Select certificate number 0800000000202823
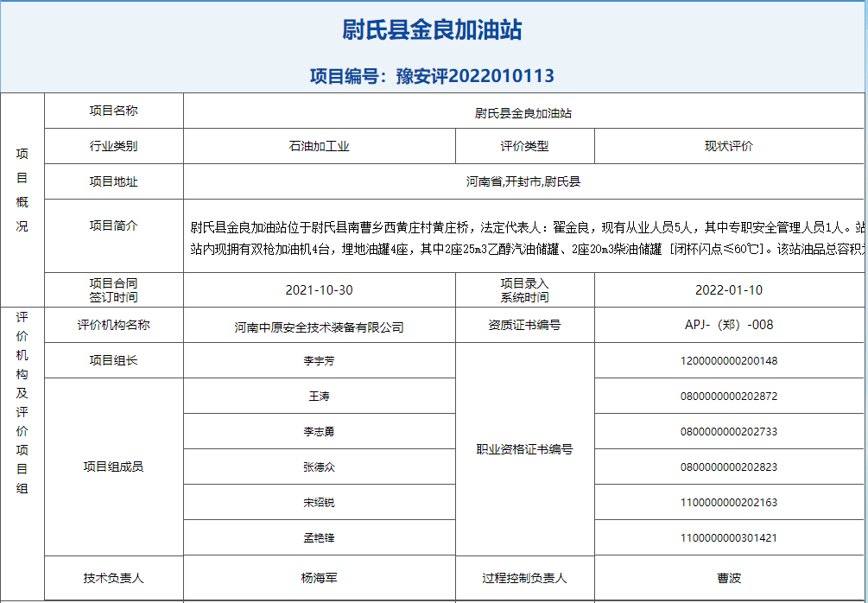The height and width of the screenshot is (603, 868). pyautogui.click(x=728, y=467)
